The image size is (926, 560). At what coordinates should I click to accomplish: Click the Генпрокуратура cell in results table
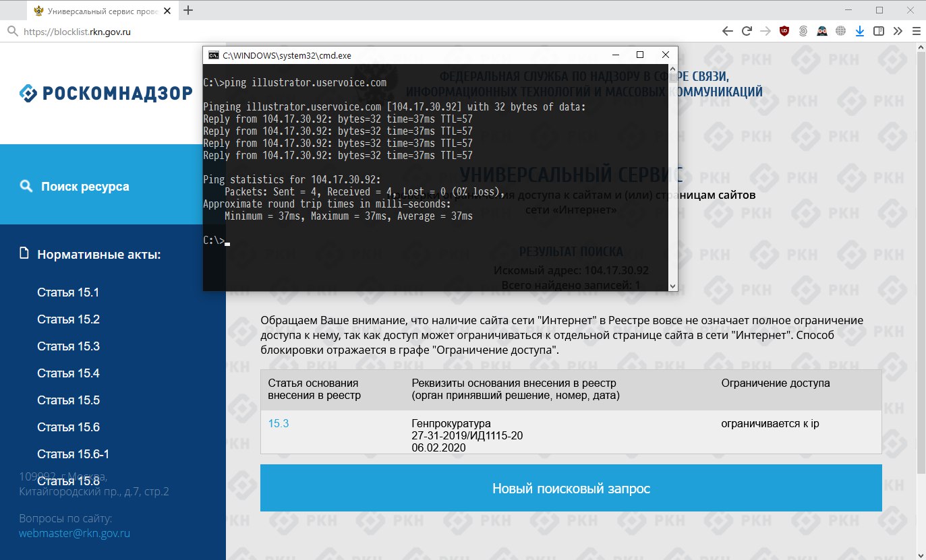point(467,435)
